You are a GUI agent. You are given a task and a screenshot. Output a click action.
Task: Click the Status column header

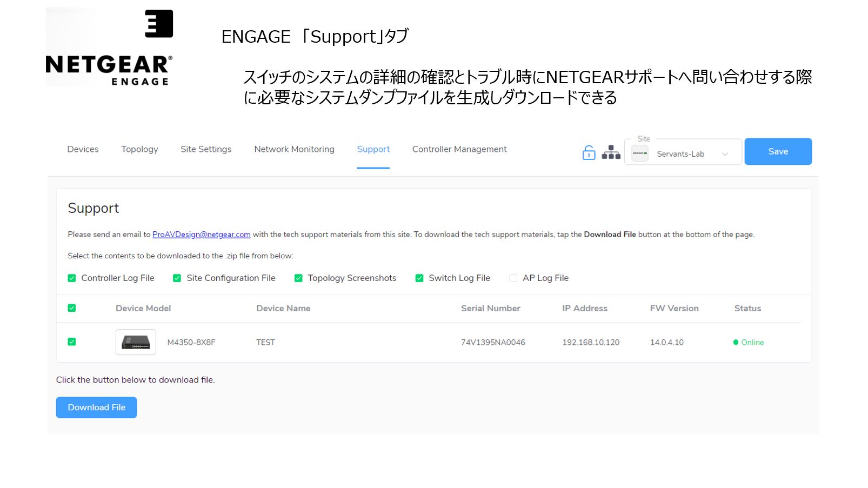pos(747,308)
